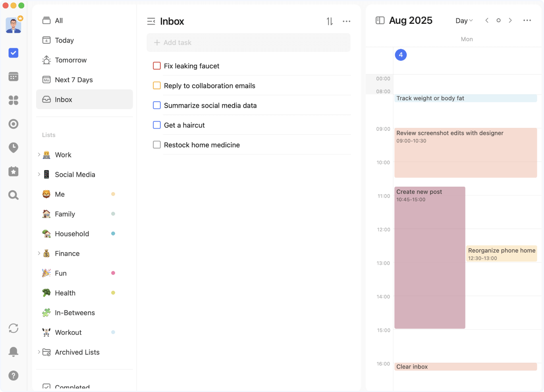The image size is (544, 392).
Task: Check off the Fix leaking faucet task
Action: [x=157, y=66]
